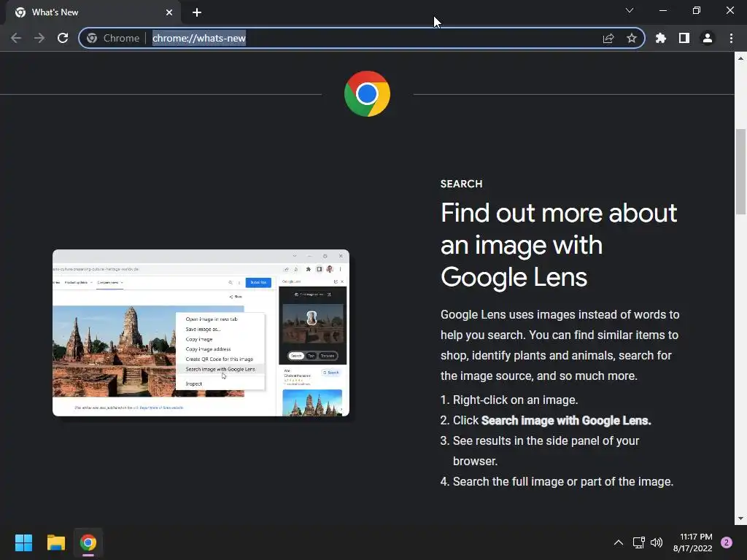Click the heading about Google Lens
Viewport: 747px width, 560px height.
click(558, 245)
